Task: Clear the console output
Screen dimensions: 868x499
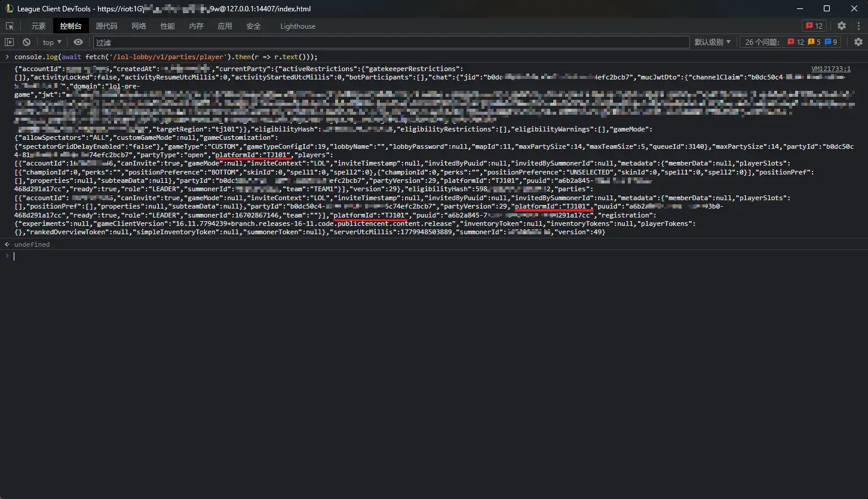Action: point(26,42)
